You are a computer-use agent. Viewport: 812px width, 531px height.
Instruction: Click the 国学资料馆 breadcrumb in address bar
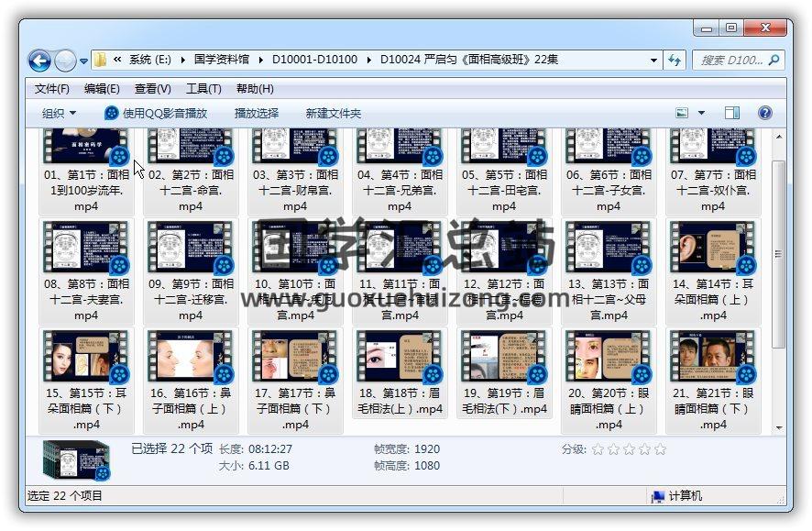coord(221,61)
